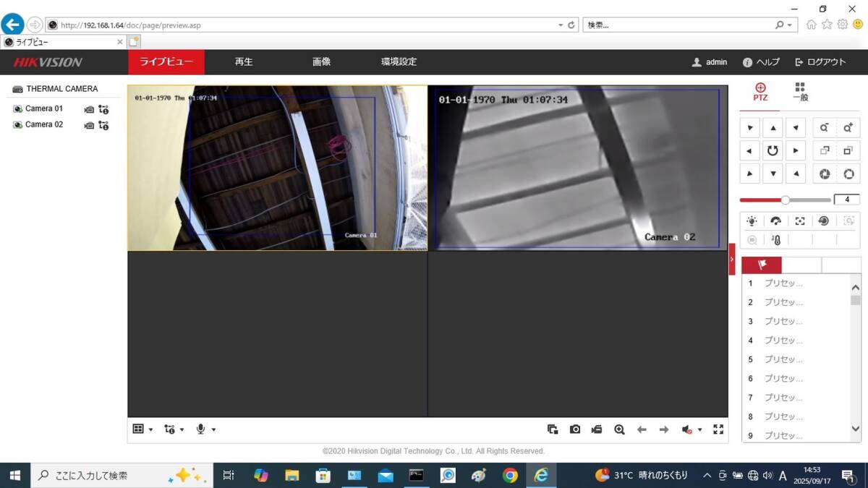Open the 画像 picture tab
This screenshot has height=488, width=868.
click(x=321, y=62)
